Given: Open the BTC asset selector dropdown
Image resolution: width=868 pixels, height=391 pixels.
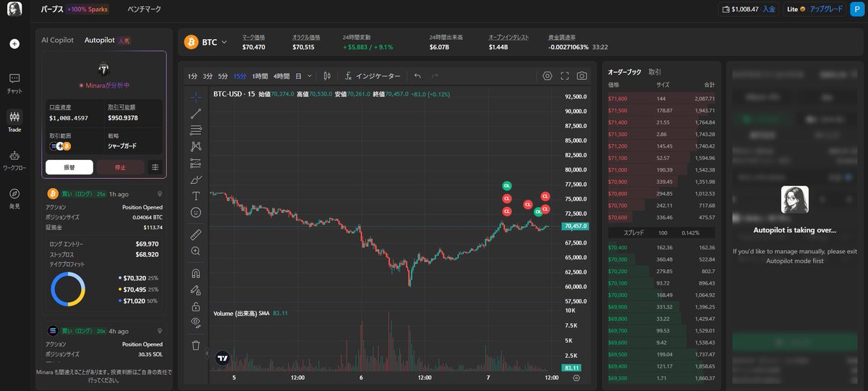Looking at the screenshot, I should point(206,42).
